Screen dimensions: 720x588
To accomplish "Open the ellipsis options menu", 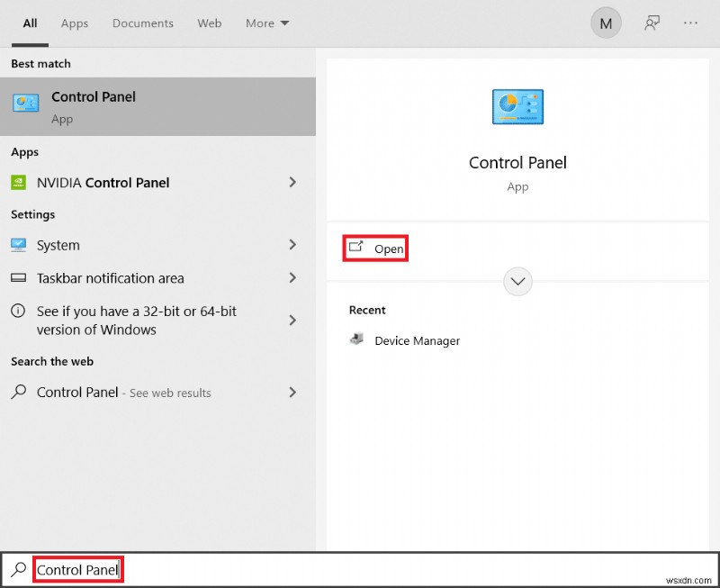I will coord(690,23).
